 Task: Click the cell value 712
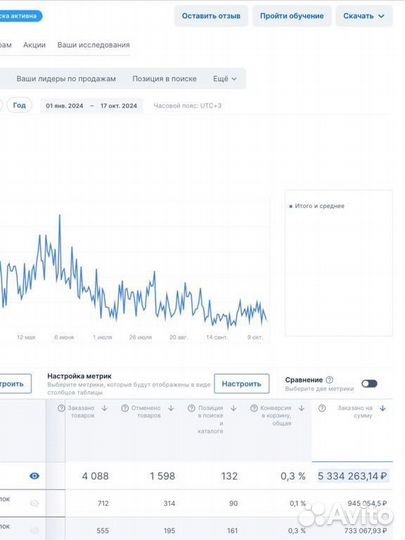coord(103,503)
